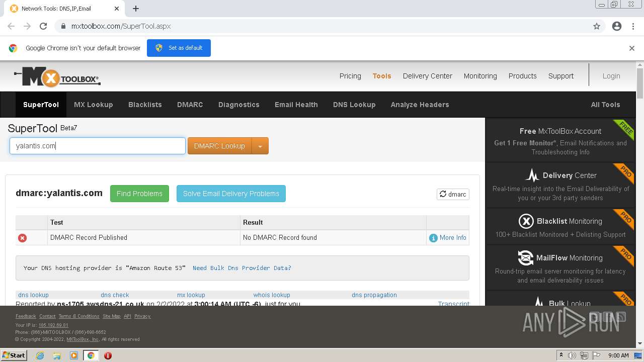Screen dimensions: 644x362
Task: Click the Chrome icon in the taskbar
Action: 91,355
